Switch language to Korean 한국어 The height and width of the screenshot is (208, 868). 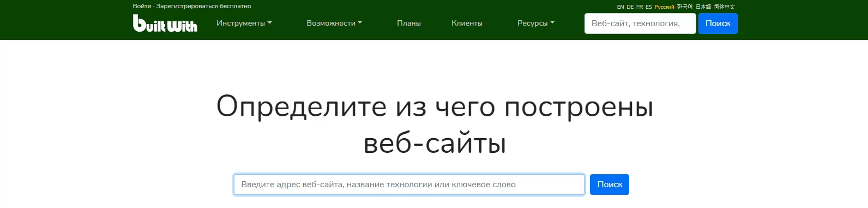pos(685,7)
